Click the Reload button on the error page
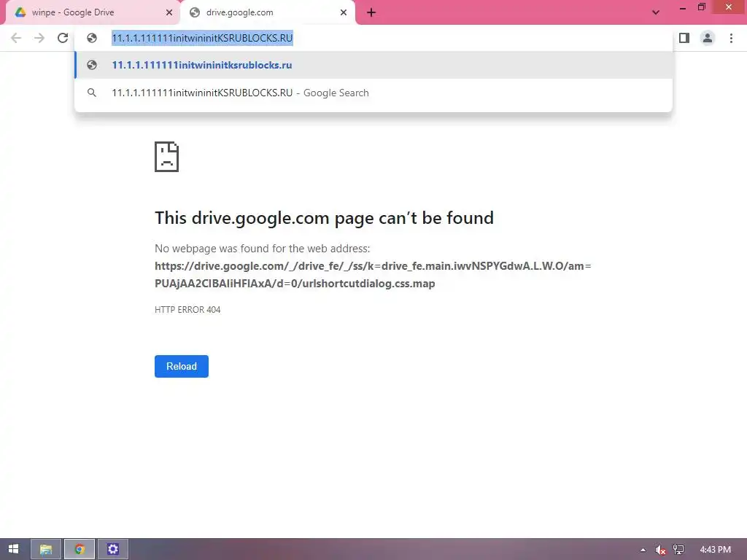 [x=182, y=366]
